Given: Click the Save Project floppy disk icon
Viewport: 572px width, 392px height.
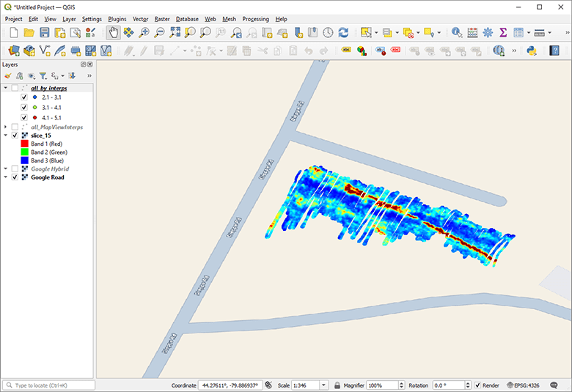Looking at the screenshot, I should tap(45, 32).
